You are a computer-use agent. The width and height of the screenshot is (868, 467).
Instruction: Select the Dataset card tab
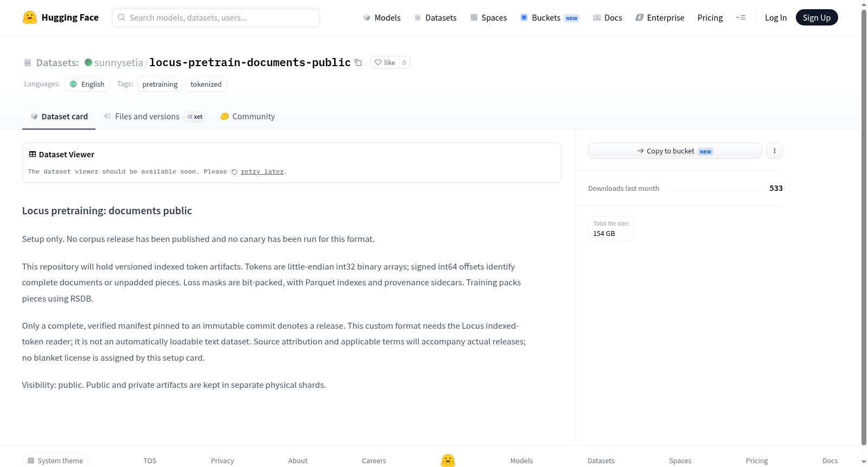tap(59, 117)
